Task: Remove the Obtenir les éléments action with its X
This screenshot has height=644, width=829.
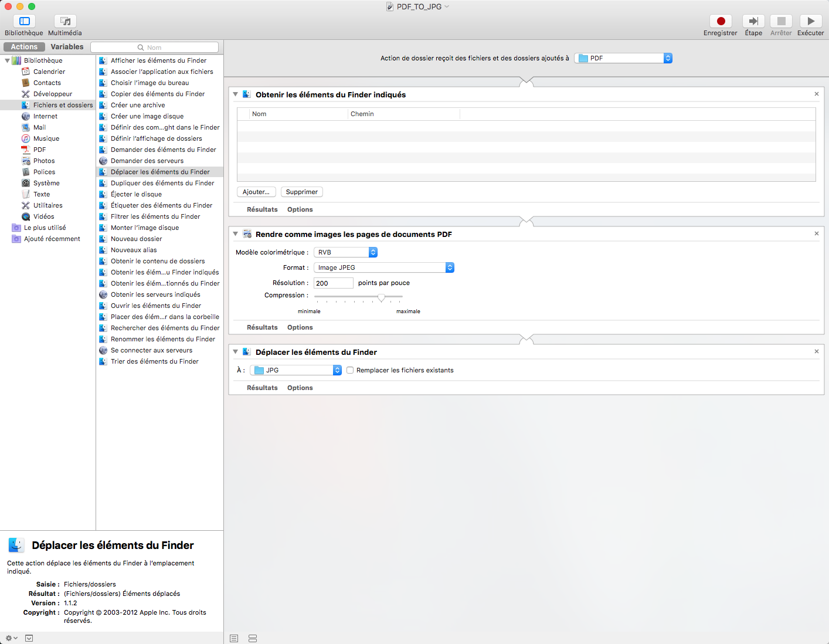Action: (x=817, y=94)
